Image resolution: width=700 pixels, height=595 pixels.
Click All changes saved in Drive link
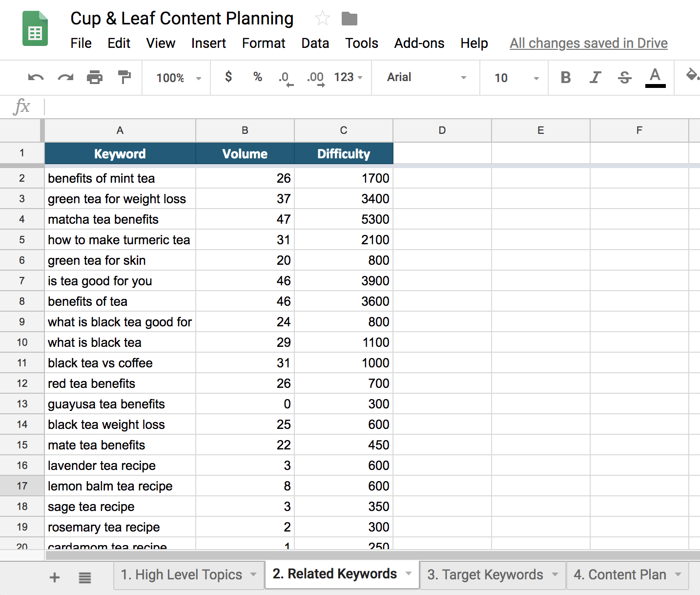(x=588, y=43)
